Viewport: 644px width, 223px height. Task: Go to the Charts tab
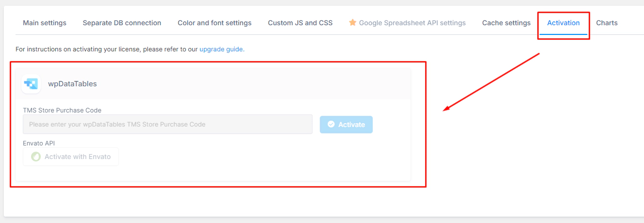607,23
